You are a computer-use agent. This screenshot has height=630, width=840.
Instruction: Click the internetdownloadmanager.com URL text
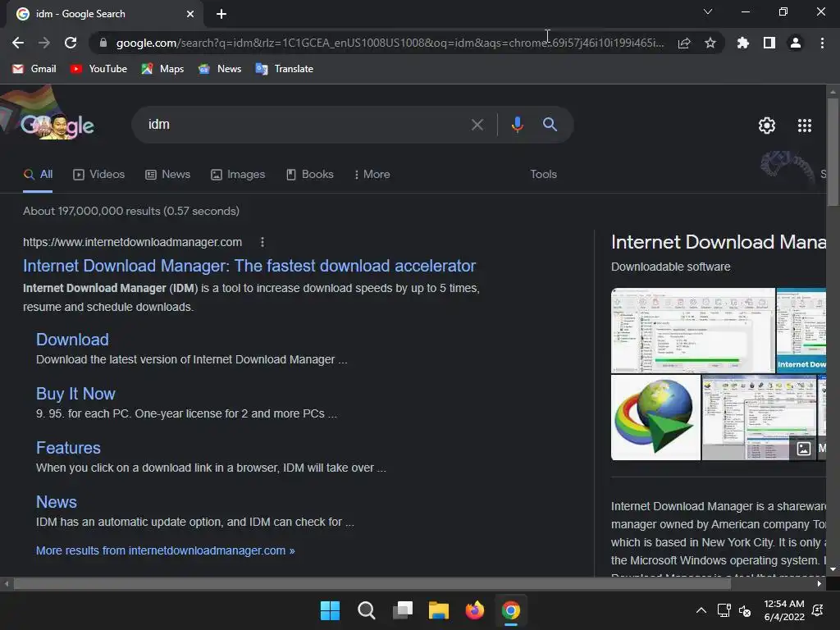[x=132, y=242]
